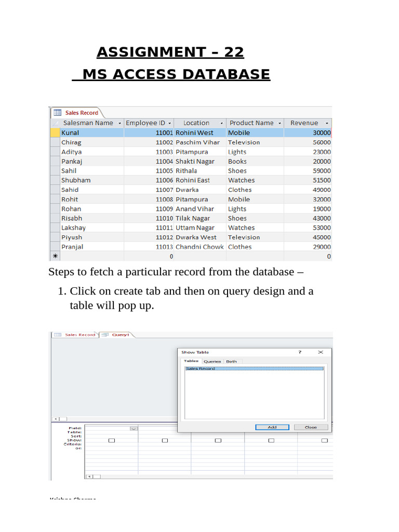Click the Revenue value 59000
Image resolution: width=399 pixels, height=532 pixels.
(308, 170)
